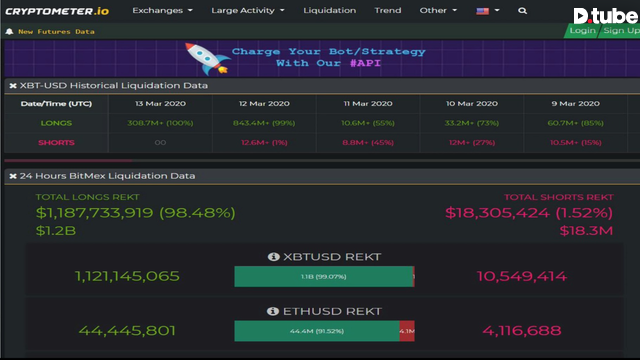Viewport: 640px width, 360px height.
Task: Click the bell notification icon
Action: point(9,31)
